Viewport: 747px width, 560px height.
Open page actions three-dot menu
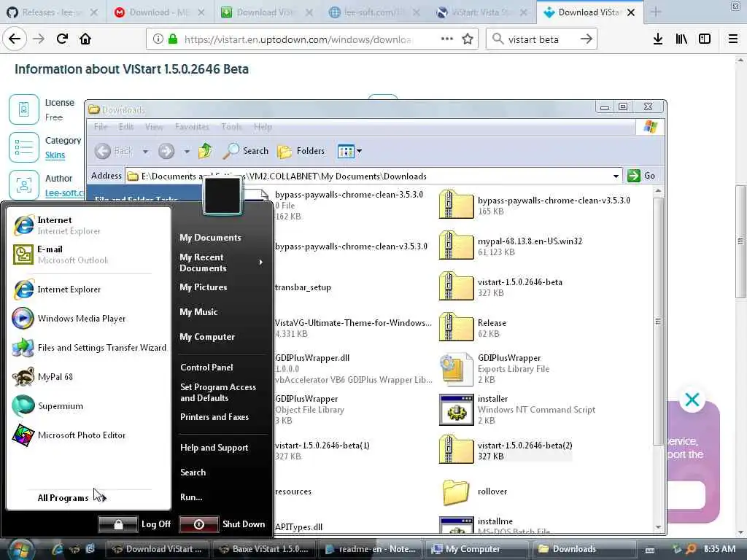[447, 39]
